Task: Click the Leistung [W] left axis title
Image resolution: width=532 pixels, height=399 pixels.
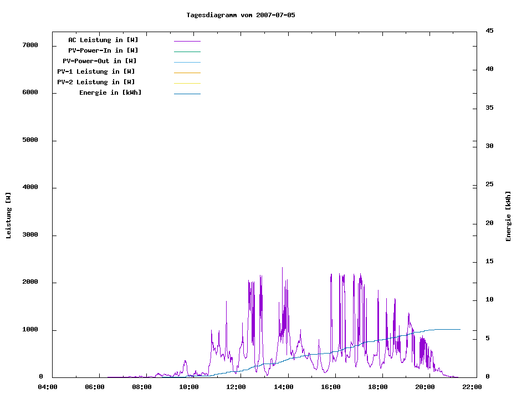Action: coord(8,216)
